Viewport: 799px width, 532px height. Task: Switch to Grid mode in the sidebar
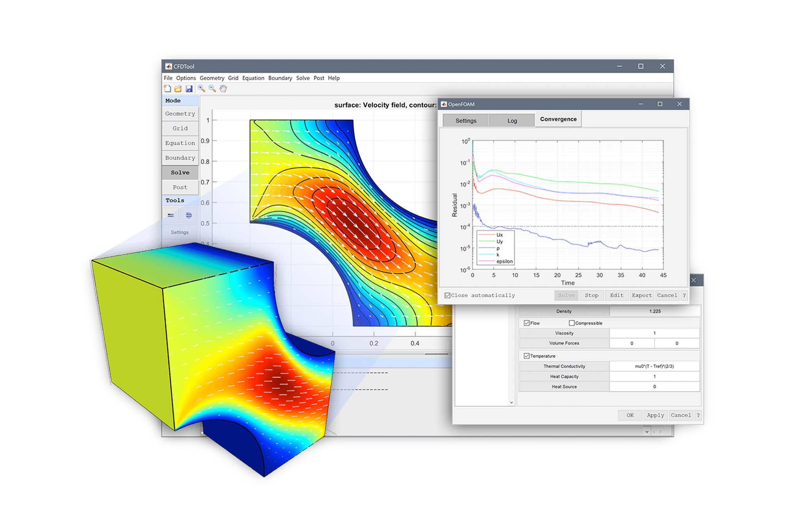coord(180,128)
